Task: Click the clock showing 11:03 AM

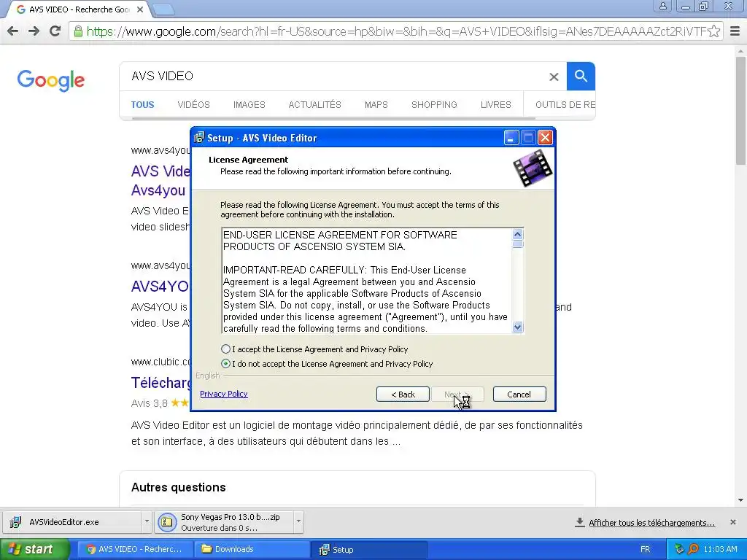Action: pyautogui.click(x=720, y=549)
